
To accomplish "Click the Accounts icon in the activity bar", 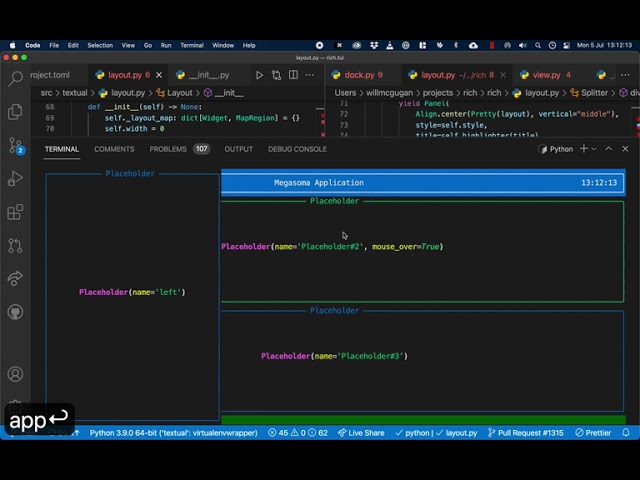I will 15,374.
